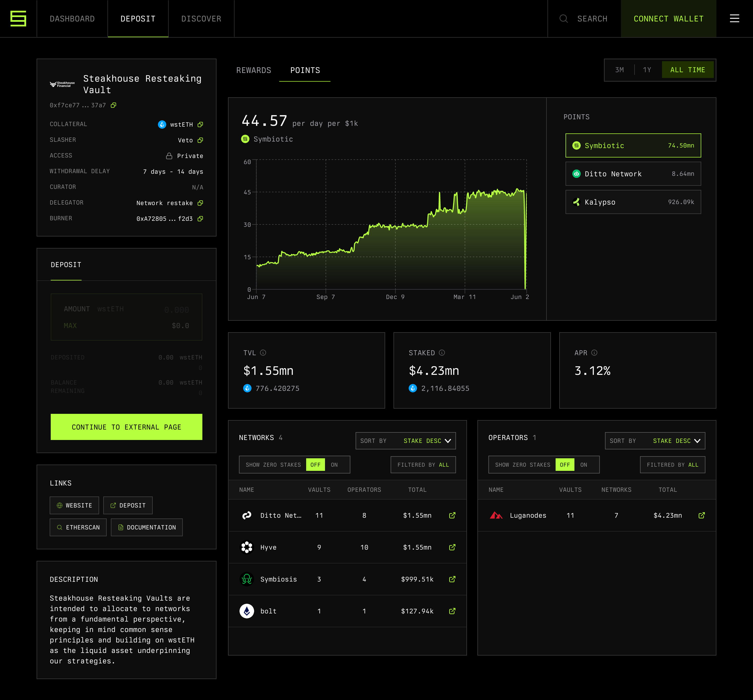Select Kalypso points entry
The image size is (753, 700).
(x=633, y=202)
